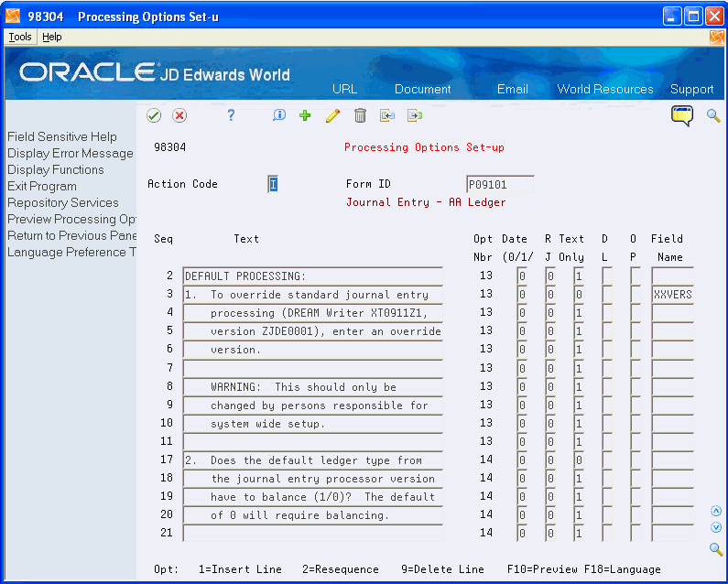Image resolution: width=728 pixels, height=584 pixels.
Task: Click text field 'To override standard journal entry'
Action: [313, 295]
